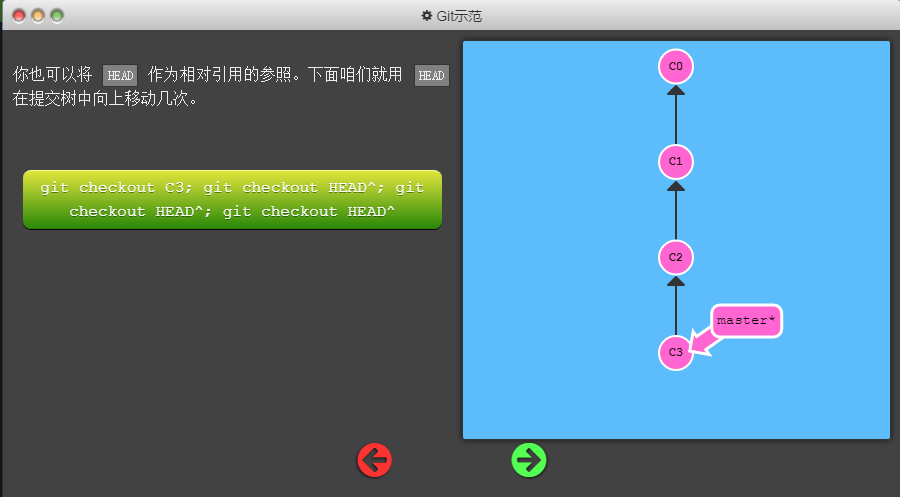Minimize the dialog with yellow button

pyautogui.click(x=38, y=16)
